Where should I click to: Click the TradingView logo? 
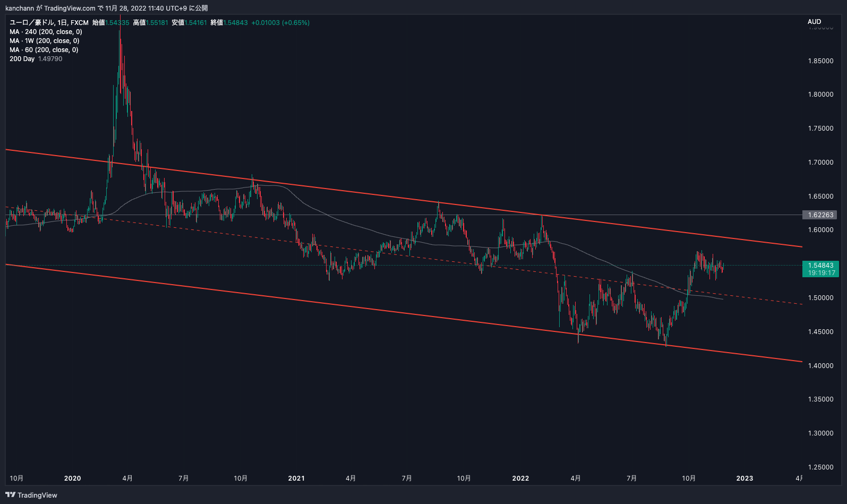pyautogui.click(x=31, y=495)
